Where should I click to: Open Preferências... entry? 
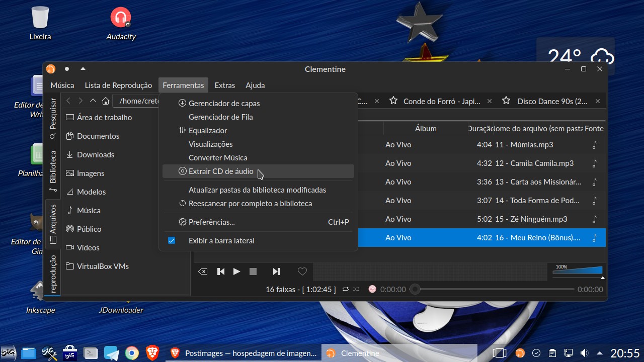pyautogui.click(x=258, y=222)
